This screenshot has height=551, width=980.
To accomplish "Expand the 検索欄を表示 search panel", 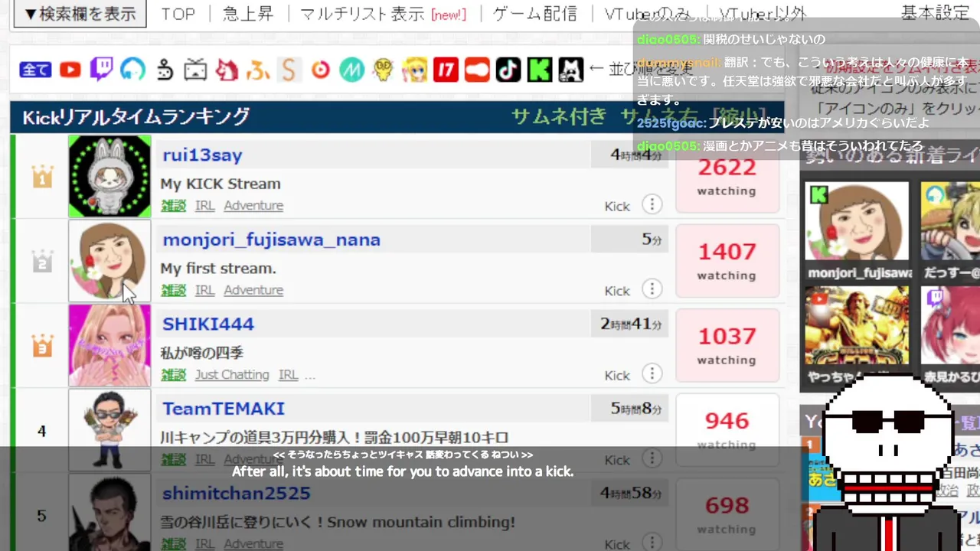I will click(80, 14).
